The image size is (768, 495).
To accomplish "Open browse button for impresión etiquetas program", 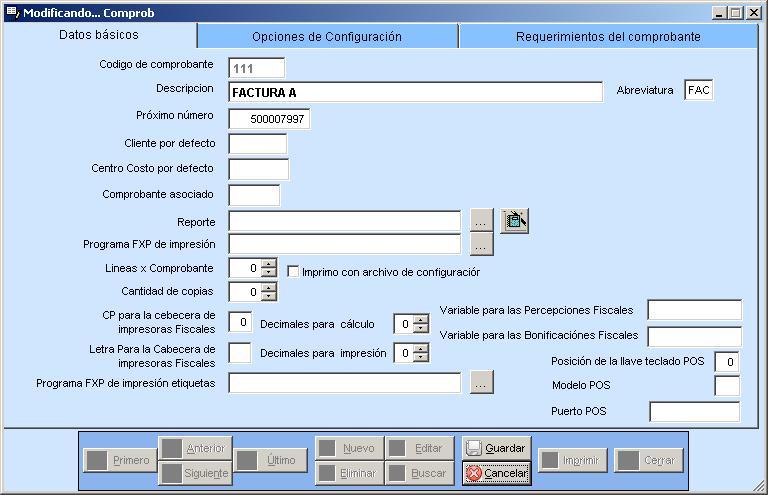I will pyautogui.click(x=482, y=382).
